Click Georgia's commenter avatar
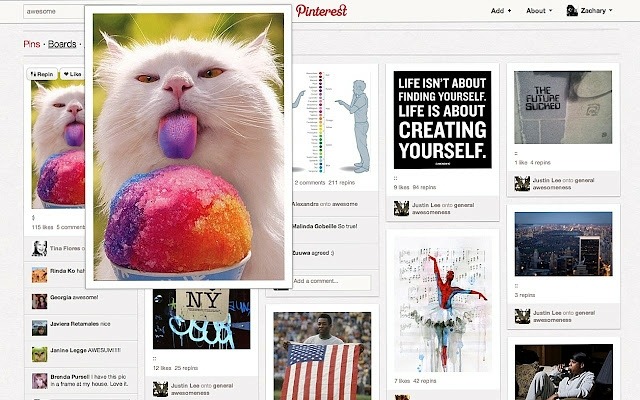This screenshot has height=400, width=640. click(40, 301)
